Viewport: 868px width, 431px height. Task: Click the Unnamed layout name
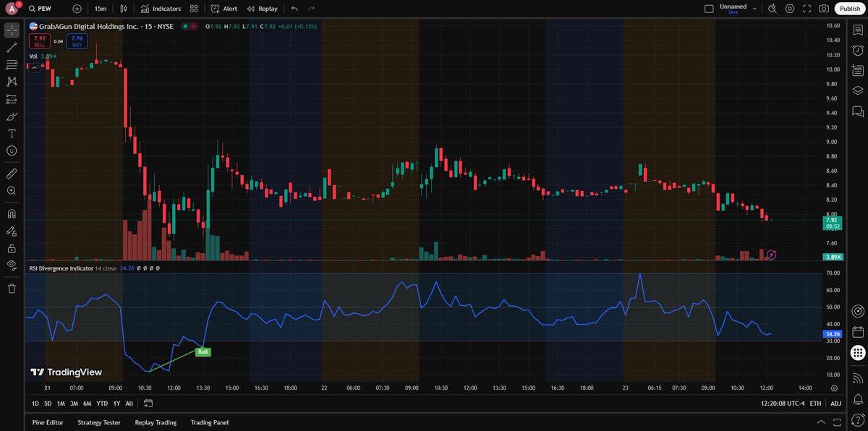point(733,7)
